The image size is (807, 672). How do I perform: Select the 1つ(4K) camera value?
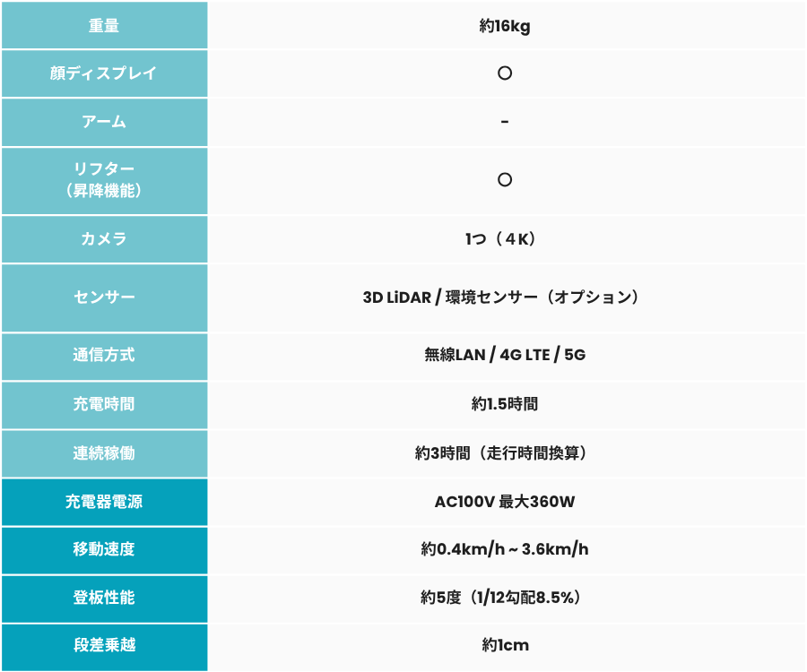pyautogui.click(x=505, y=239)
